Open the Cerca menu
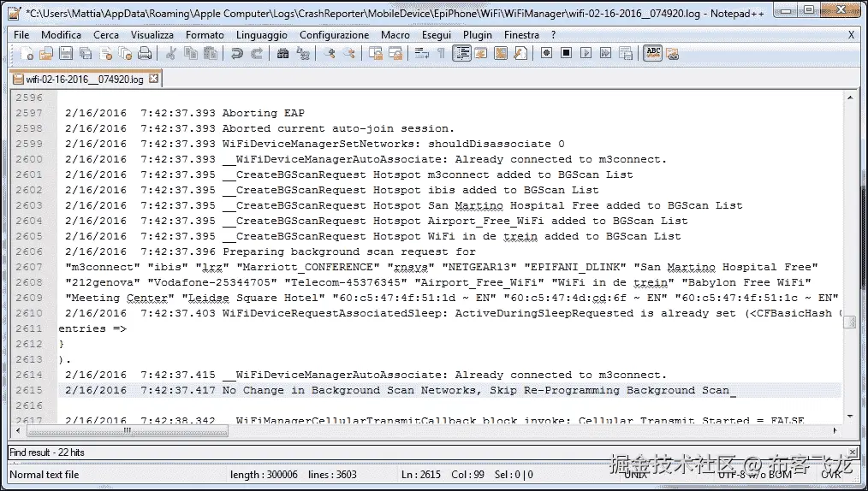868x491 pixels. pyautogui.click(x=106, y=35)
